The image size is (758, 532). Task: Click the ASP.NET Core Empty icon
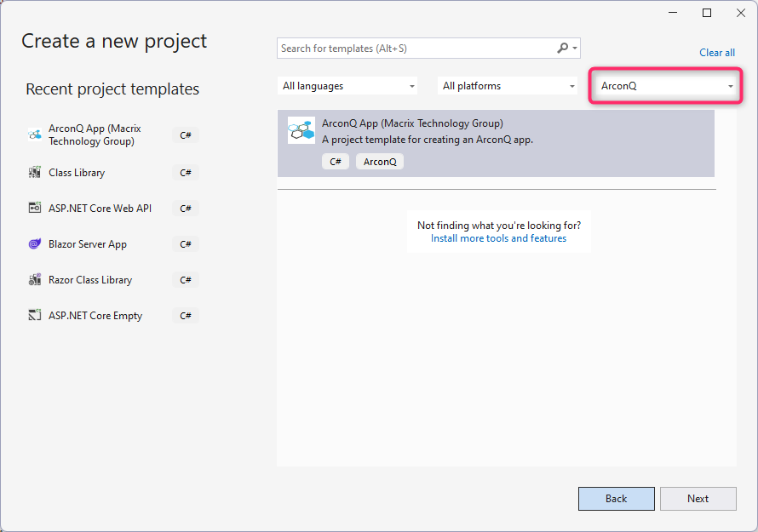(34, 316)
